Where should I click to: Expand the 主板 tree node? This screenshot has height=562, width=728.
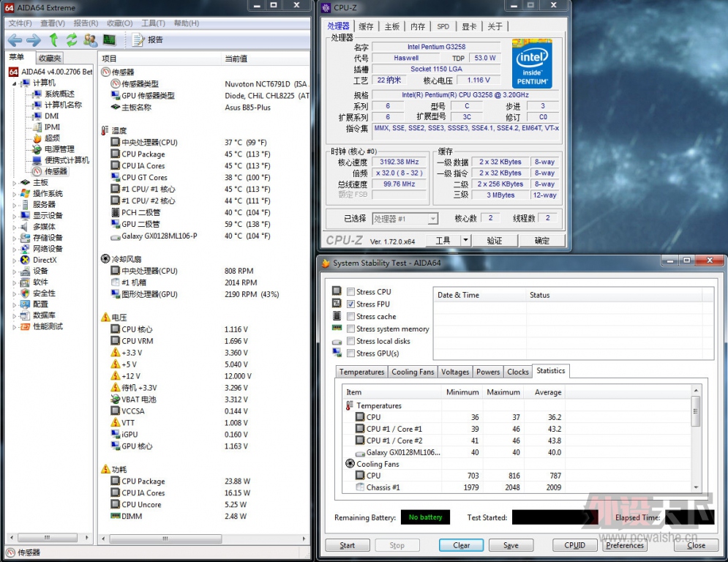[14, 182]
